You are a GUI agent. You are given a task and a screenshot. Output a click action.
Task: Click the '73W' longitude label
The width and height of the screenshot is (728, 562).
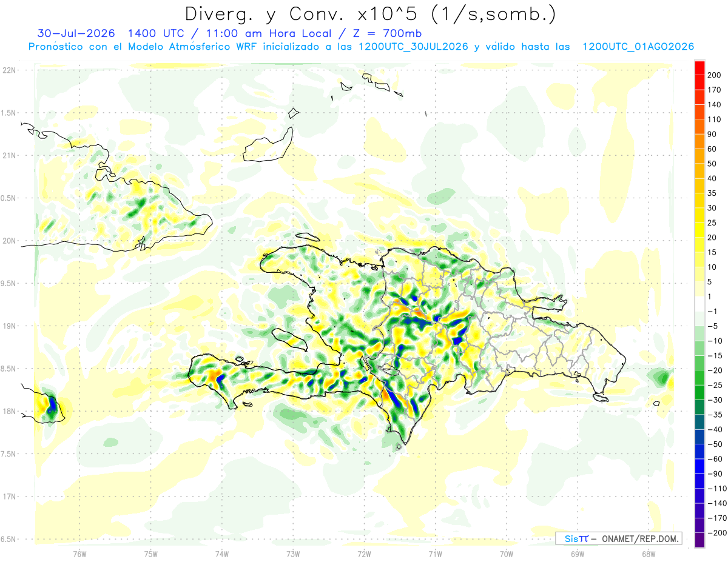(293, 553)
